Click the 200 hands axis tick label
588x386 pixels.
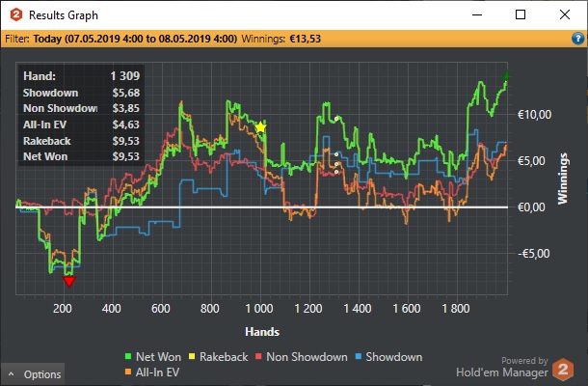tap(63, 309)
